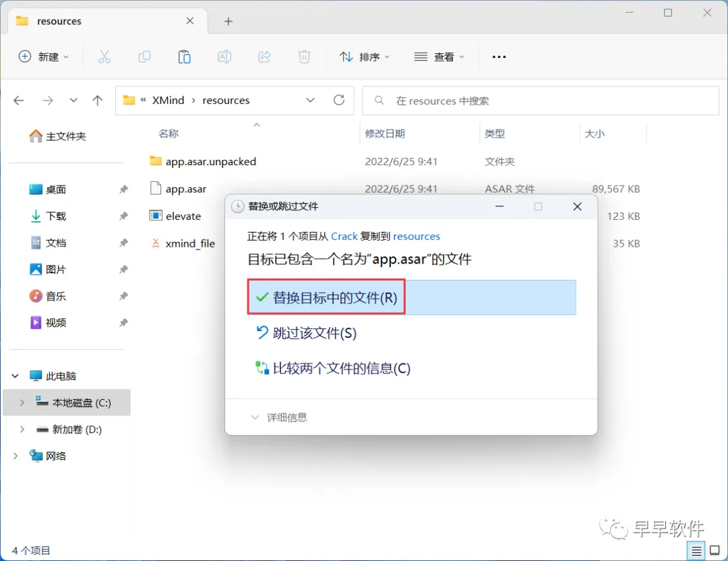Switch to details view icon in status bar
Image resolution: width=728 pixels, height=561 pixels.
pos(696,551)
